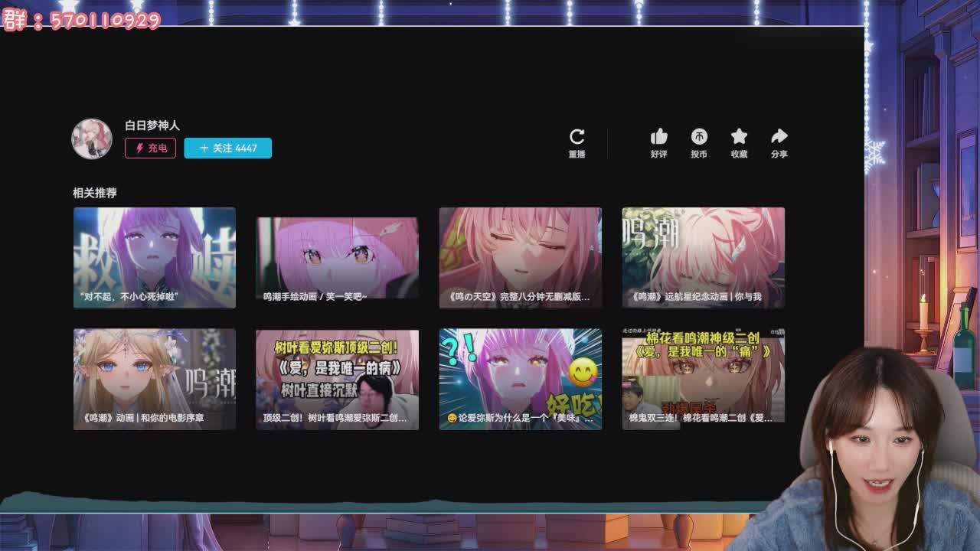Viewport: 980px width, 551px height.
Task: Follow the uploader via the 关注 4447 button
Action: [227, 148]
